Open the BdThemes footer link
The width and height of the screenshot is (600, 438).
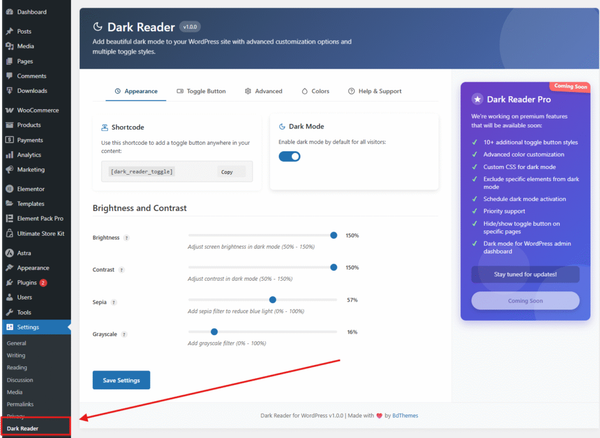pyautogui.click(x=405, y=415)
